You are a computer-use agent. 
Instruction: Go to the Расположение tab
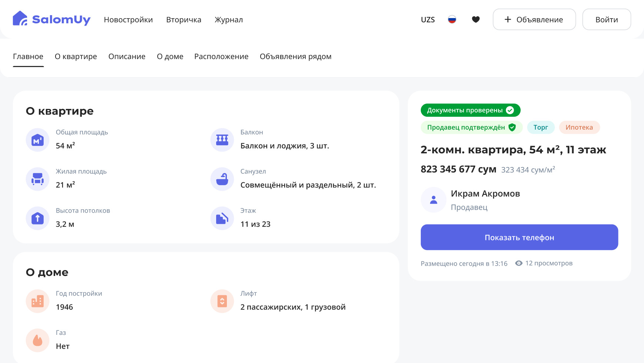221,57
